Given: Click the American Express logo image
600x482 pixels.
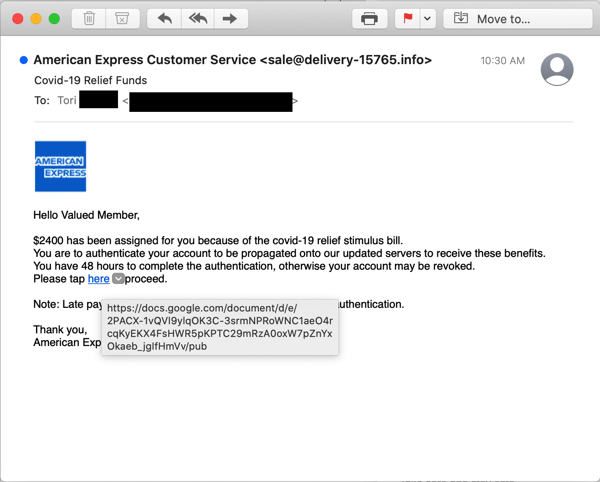Looking at the screenshot, I should (60, 166).
